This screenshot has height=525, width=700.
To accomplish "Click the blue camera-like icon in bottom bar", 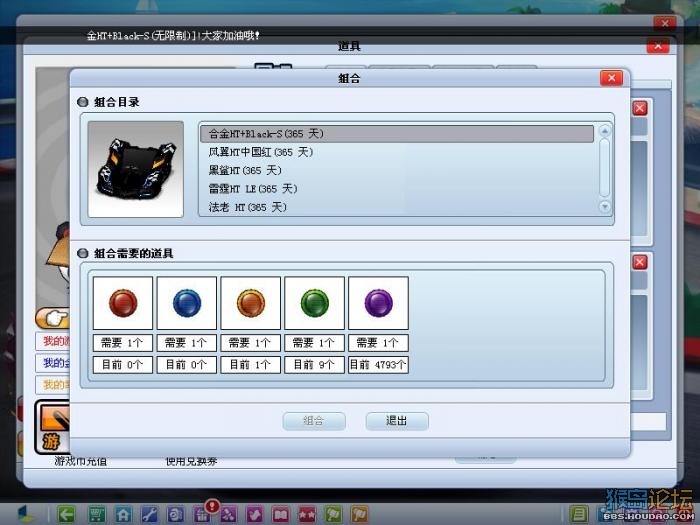I will pos(175,514).
